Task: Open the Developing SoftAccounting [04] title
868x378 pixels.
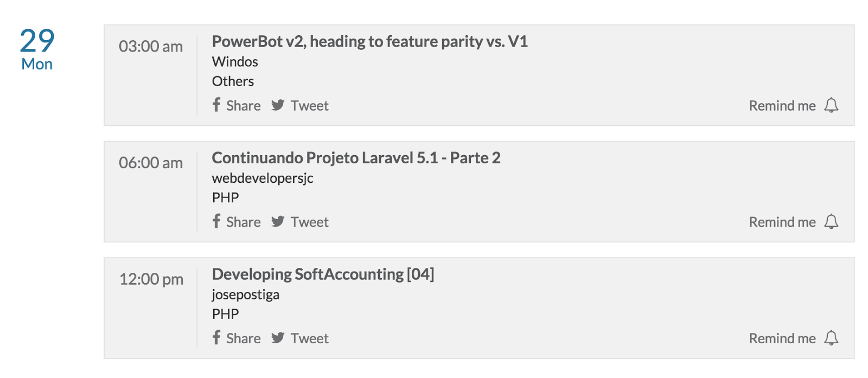Action: (x=323, y=274)
